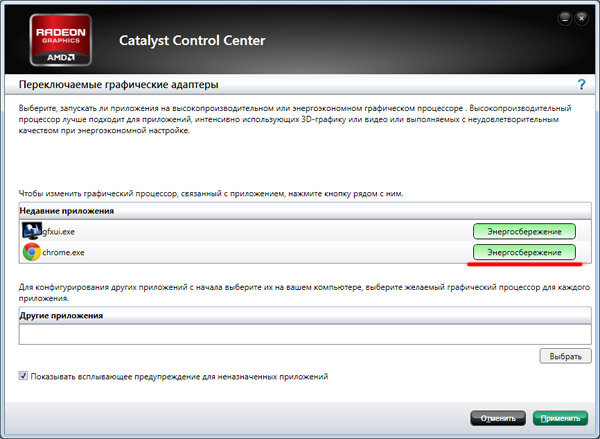Image resolution: width=600 pixels, height=439 pixels.
Task: Click the Переключаемые графические адаптеры title
Action: coord(119,84)
